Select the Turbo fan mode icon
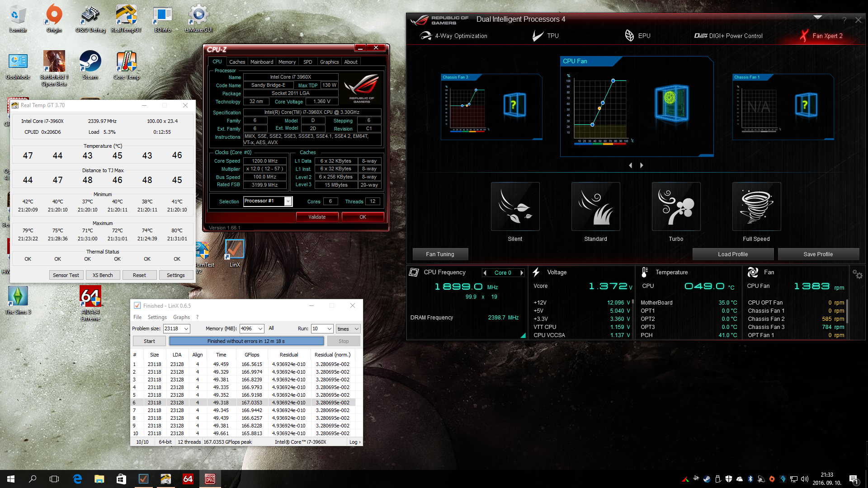This screenshot has width=868, height=488. (x=676, y=206)
